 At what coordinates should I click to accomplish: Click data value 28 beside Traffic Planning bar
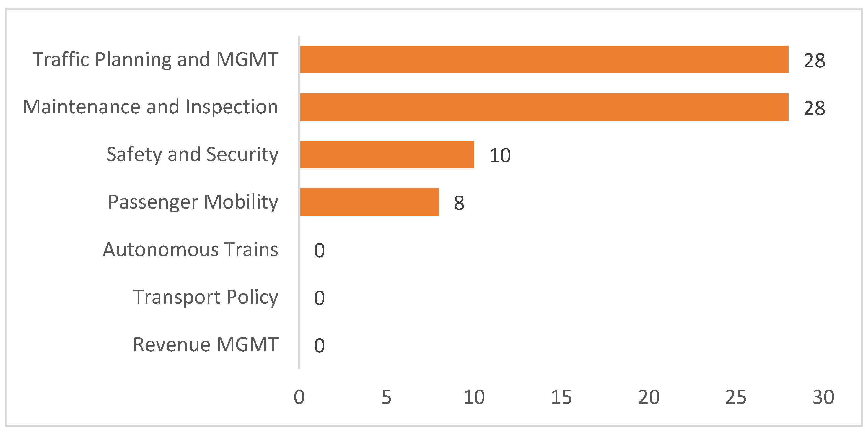[x=814, y=61]
